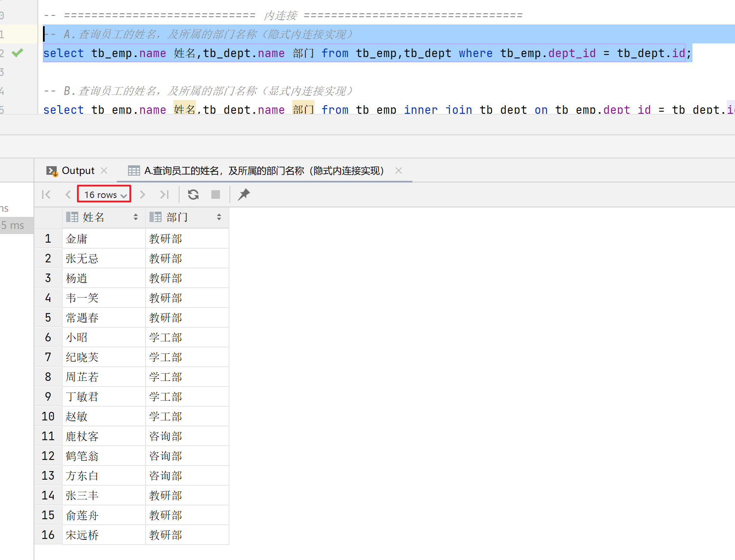Select the cell containing 杨逍
This screenshot has width=735, height=560.
[104, 278]
